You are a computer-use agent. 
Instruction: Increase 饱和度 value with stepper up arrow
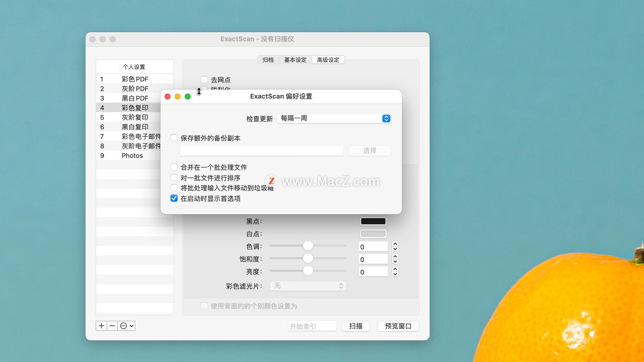(x=395, y=257)
